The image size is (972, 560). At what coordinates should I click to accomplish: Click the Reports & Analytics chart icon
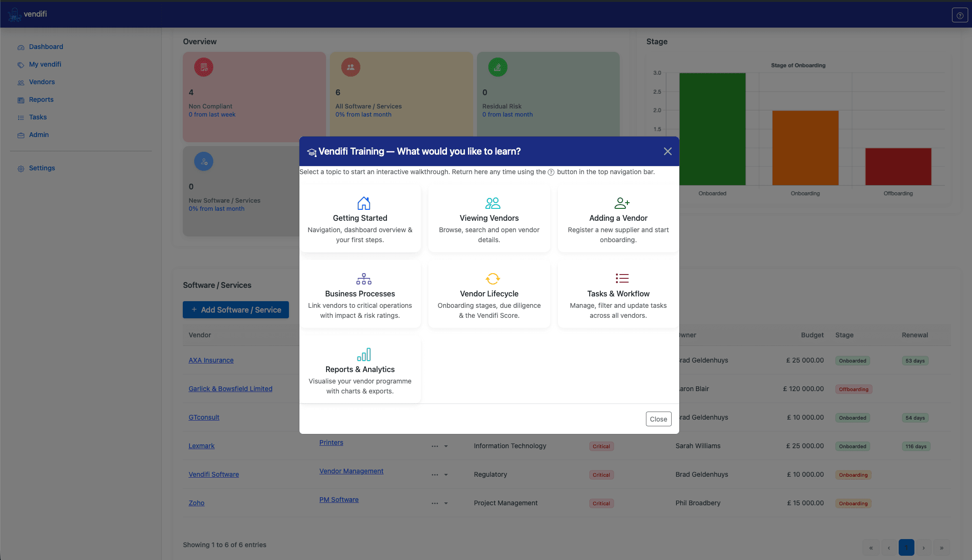364,354
